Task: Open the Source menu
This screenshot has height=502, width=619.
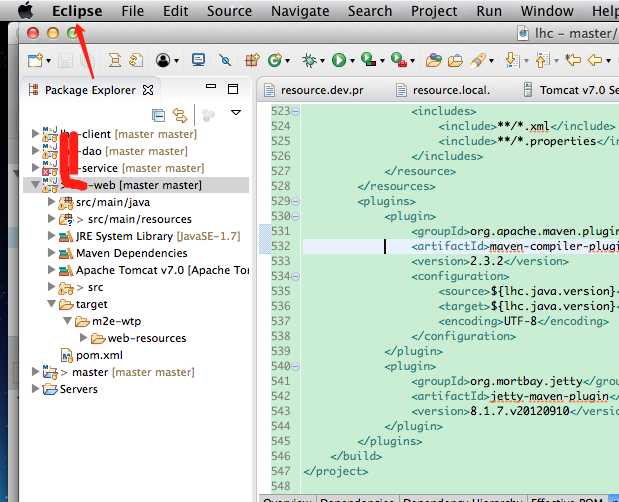Action: (x=229, y=11)
